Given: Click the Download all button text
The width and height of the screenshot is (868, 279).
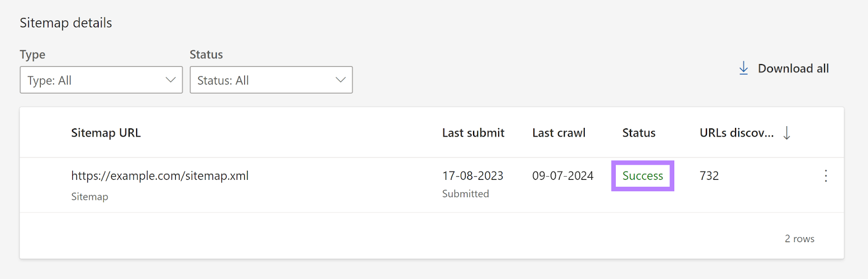Looking at the screenshot, I should click(793, 68).
